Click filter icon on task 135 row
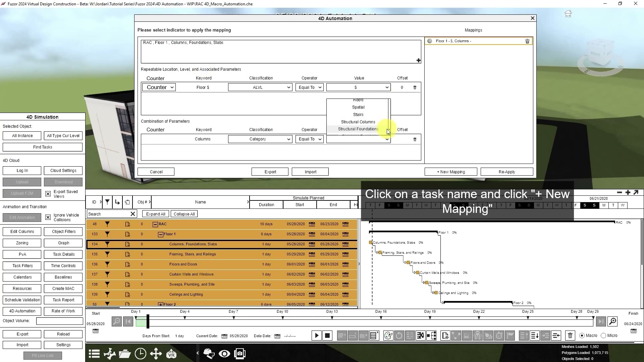This screenshot has width=644, height=362. click(x=107, y=254)
